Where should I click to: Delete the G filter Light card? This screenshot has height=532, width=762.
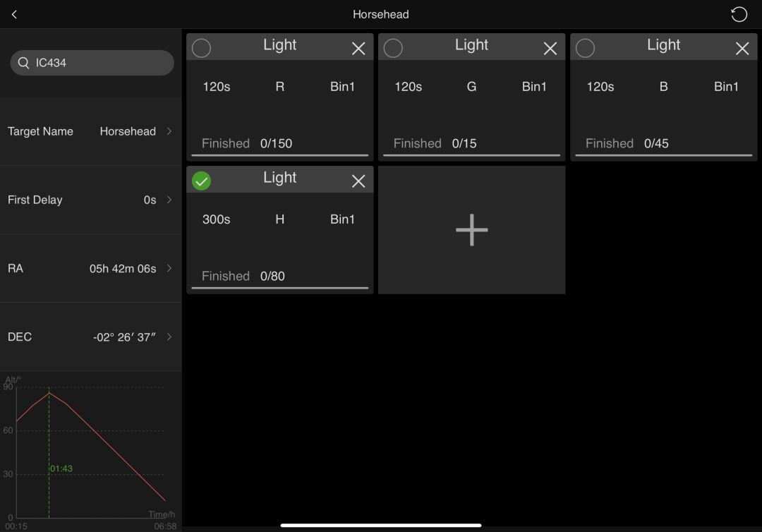[550, 48]
